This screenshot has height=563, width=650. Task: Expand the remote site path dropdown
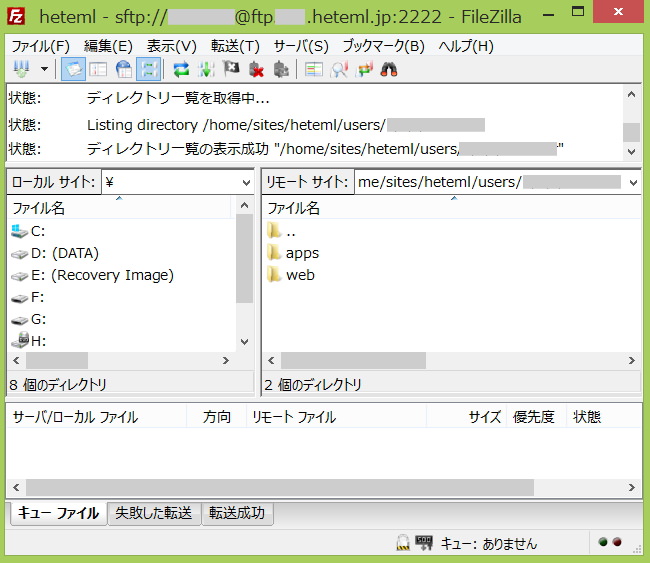633,182
